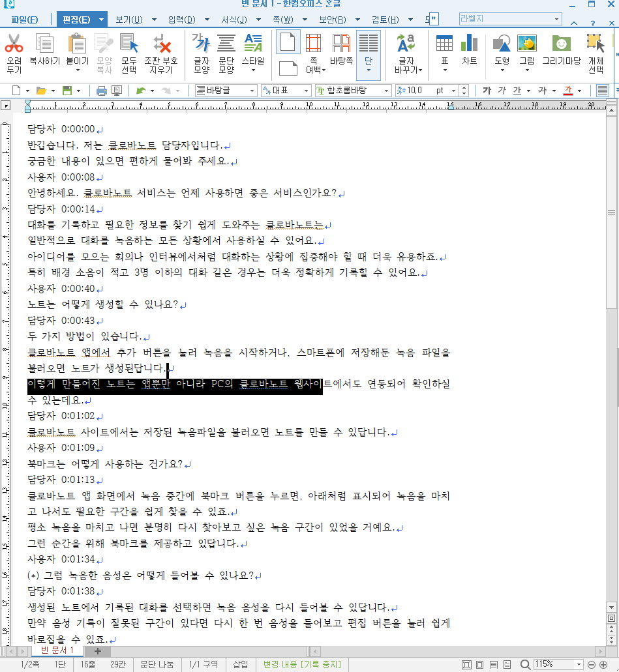Open the 서식(J) menu
The image size is (619, 672).
click(x=234, y=20)
